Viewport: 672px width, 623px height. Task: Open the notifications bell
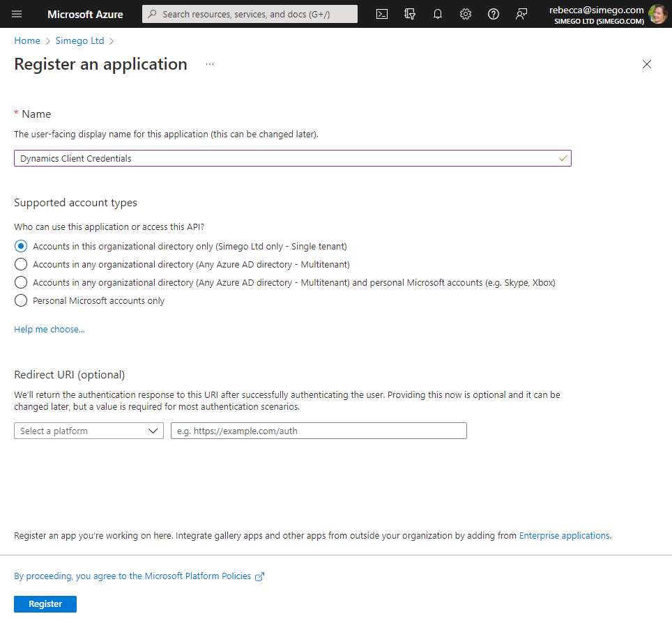click(438, 14)
